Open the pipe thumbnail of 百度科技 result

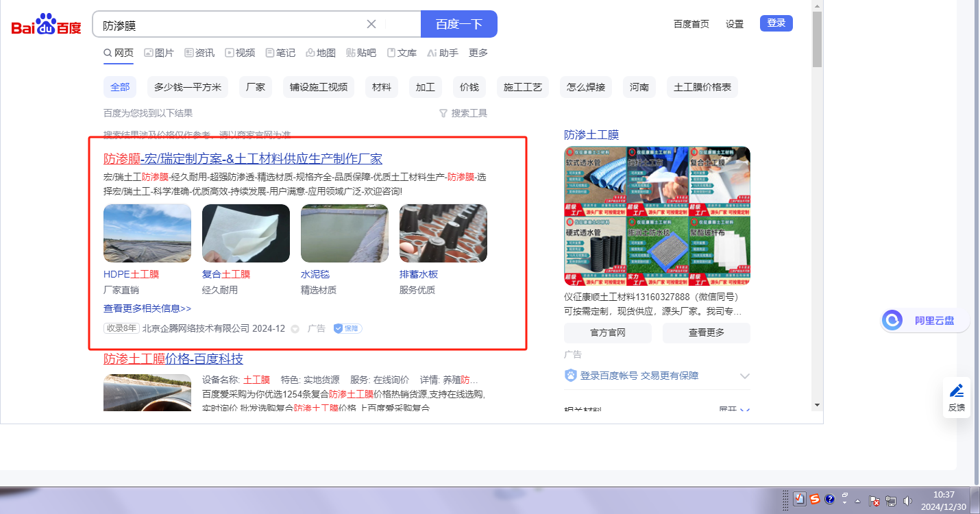click(147, 393)
